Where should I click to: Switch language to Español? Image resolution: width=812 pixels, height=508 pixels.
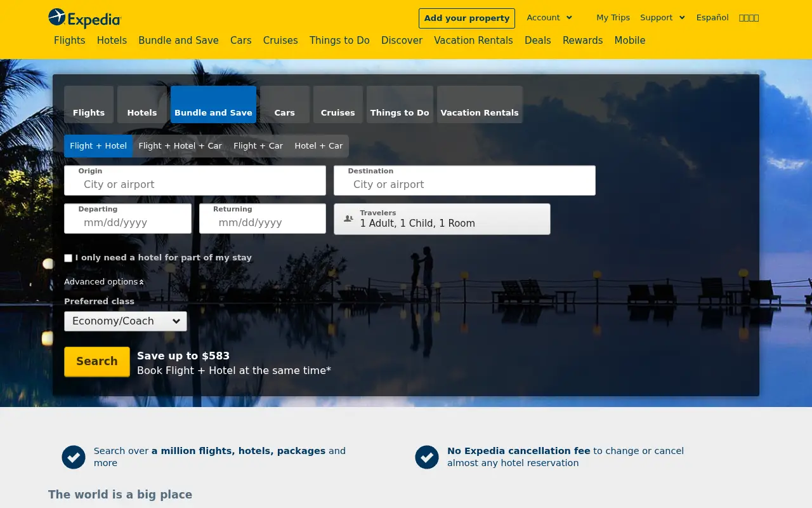pyautogui.click(x=712, y=18)
